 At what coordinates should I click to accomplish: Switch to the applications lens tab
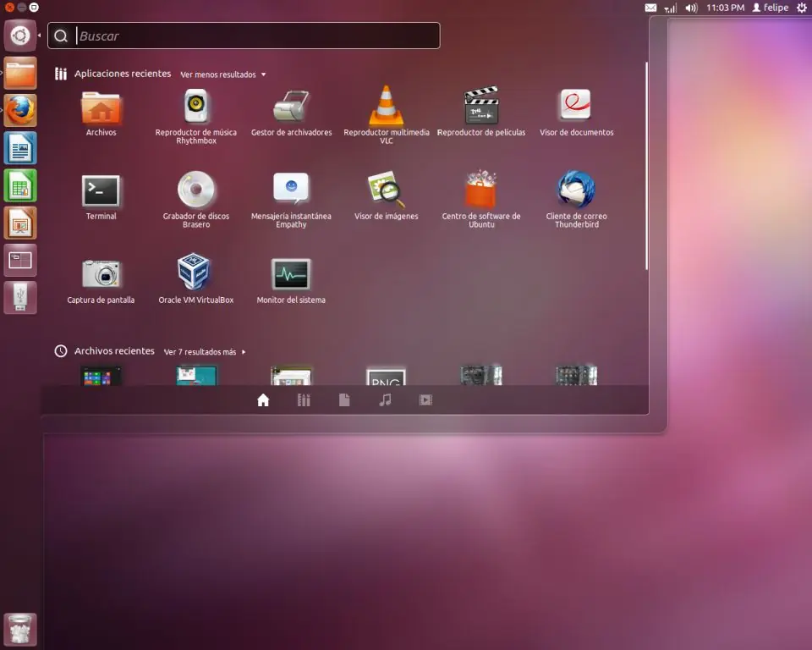304,399
